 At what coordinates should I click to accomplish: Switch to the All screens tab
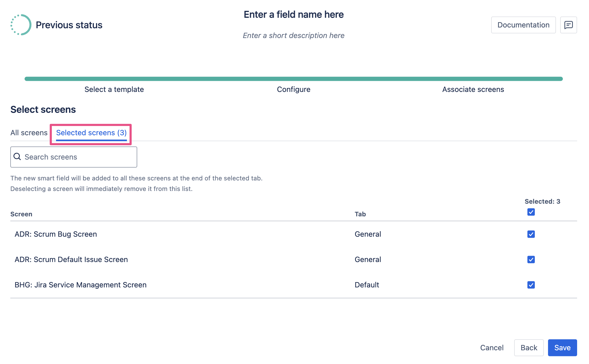29,133
